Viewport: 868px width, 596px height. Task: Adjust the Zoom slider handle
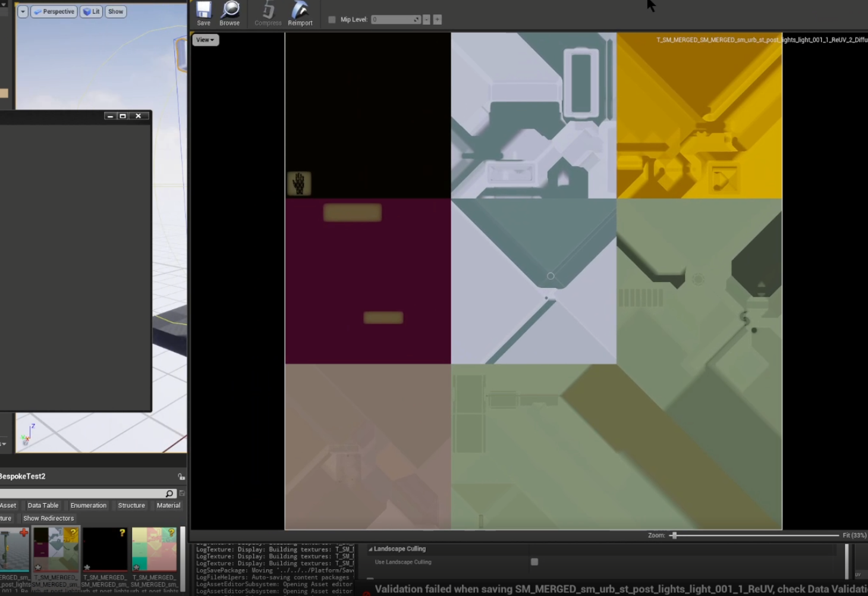[x=674, y=535]
